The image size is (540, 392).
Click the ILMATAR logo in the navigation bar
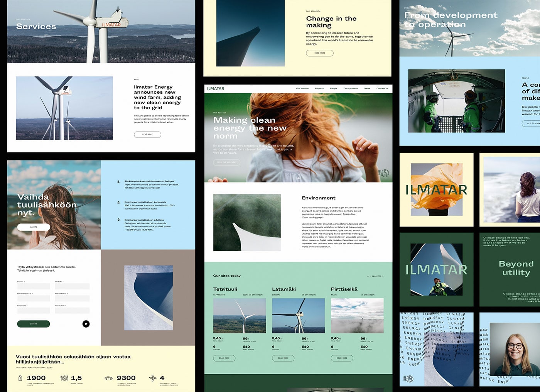click(x=216, y=89)
